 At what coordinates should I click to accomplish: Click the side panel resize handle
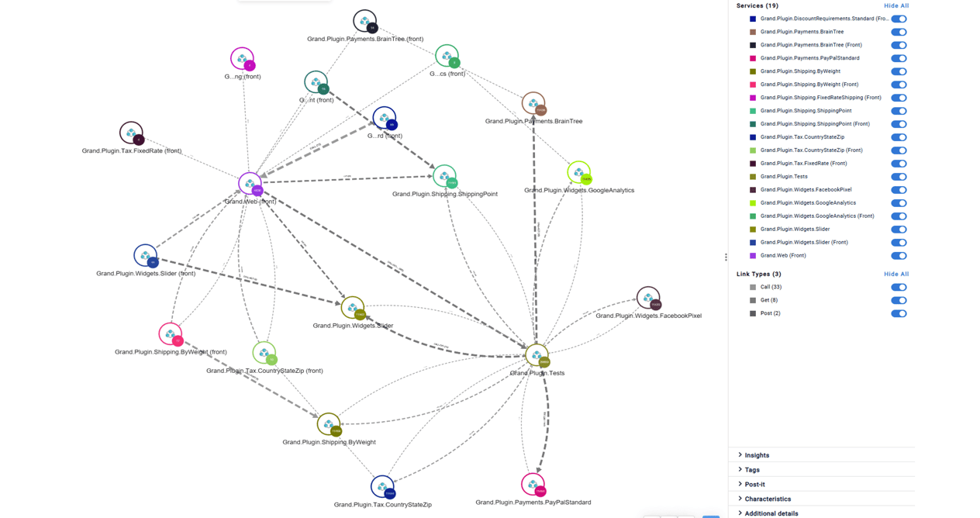[726, 257]
